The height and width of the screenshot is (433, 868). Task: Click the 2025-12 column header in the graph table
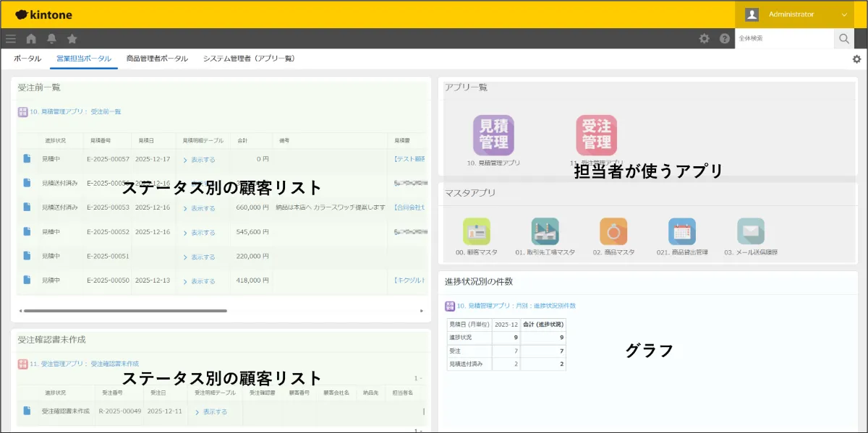[x=506, y=325]
